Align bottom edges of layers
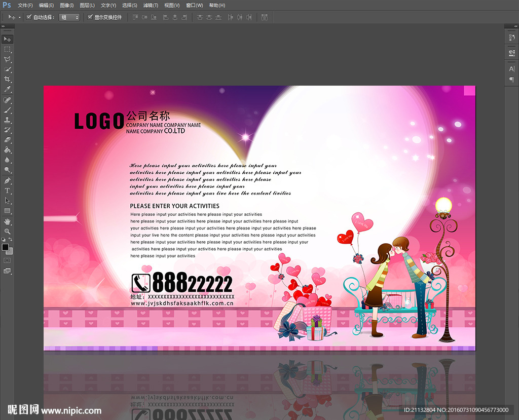 154,17
